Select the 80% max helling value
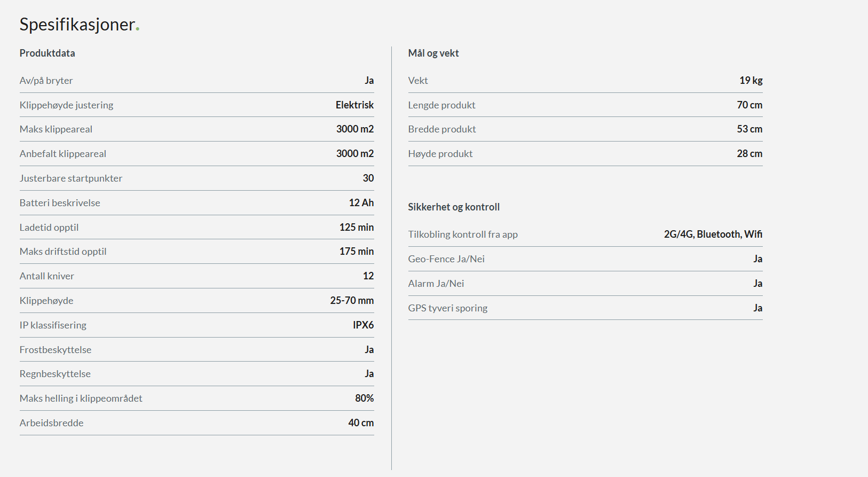This screenshot has width=868, height=477. 364,398
